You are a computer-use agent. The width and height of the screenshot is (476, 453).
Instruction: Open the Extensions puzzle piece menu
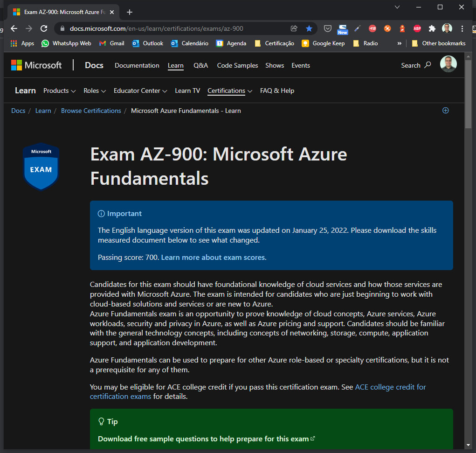pos(432,28)
